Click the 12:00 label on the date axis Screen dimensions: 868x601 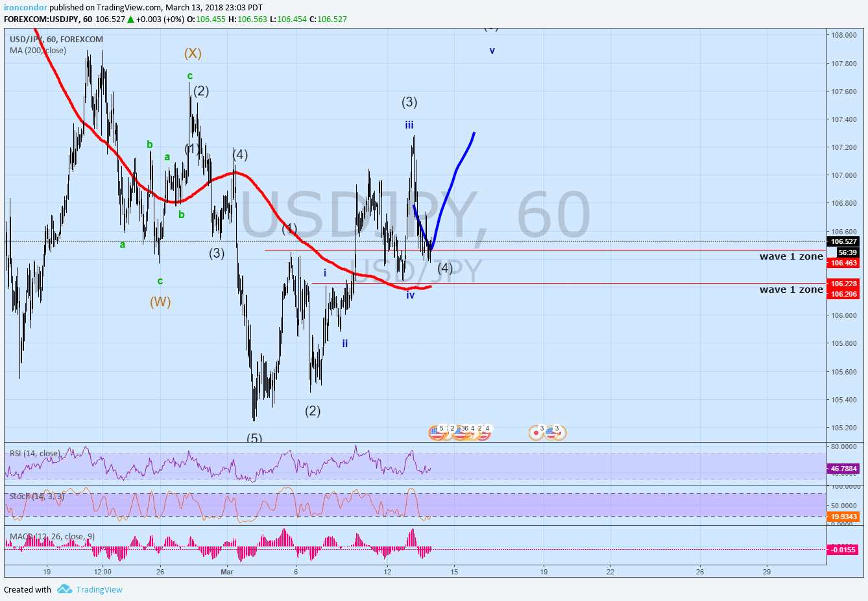click(102, 572)
